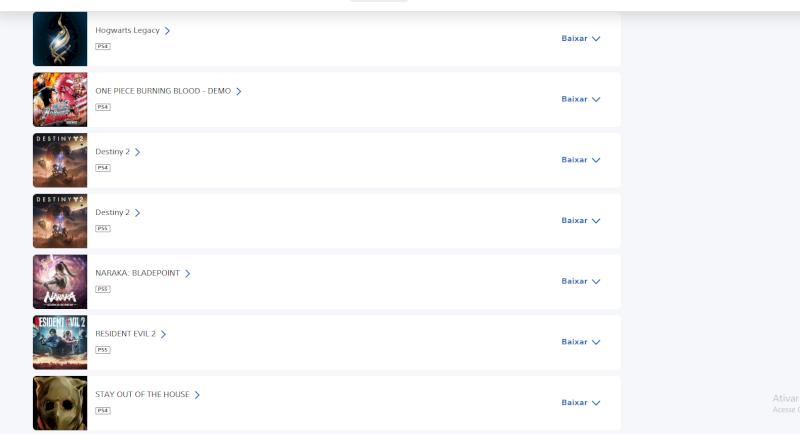Open the Hogwarts Legacy game link

click(132, 31)
